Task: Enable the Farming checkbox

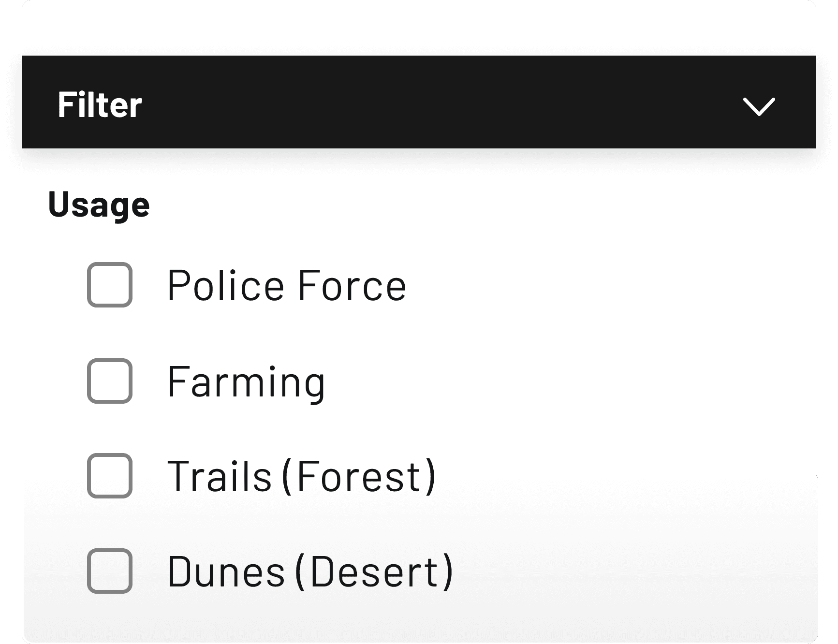Action: (x=110, y=381)
